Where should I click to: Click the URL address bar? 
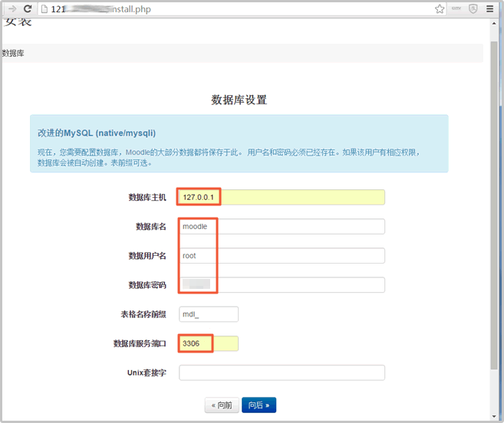(230, 9)
